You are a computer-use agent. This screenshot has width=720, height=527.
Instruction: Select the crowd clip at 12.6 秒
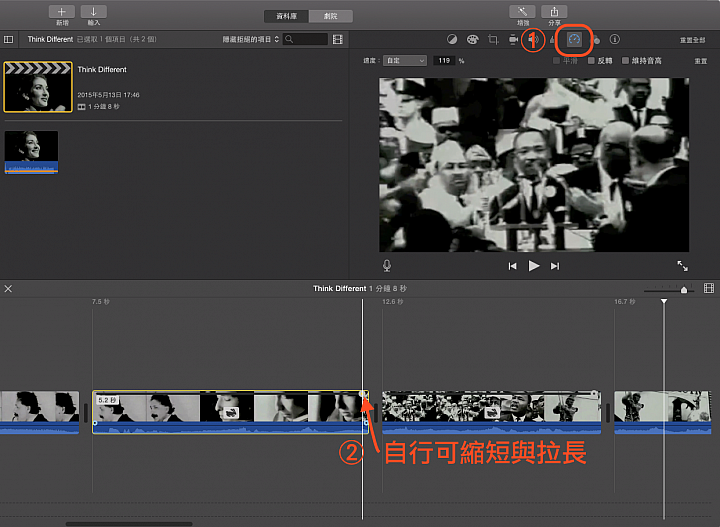[x=491, y=412]
